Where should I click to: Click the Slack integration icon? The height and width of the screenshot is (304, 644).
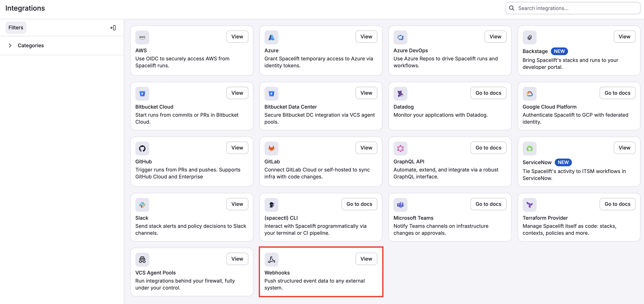[142, 204]
